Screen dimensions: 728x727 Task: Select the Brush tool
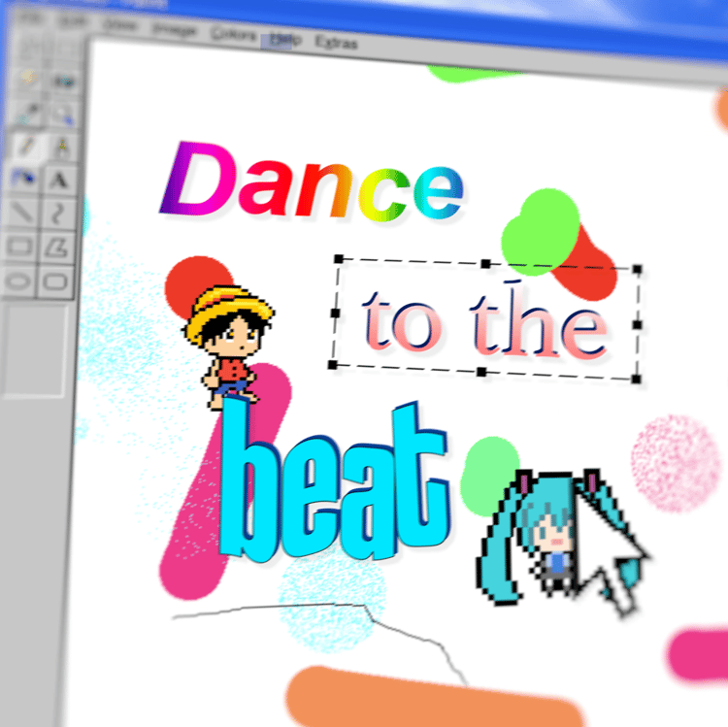pyautogui.click(x=61, y=148)
